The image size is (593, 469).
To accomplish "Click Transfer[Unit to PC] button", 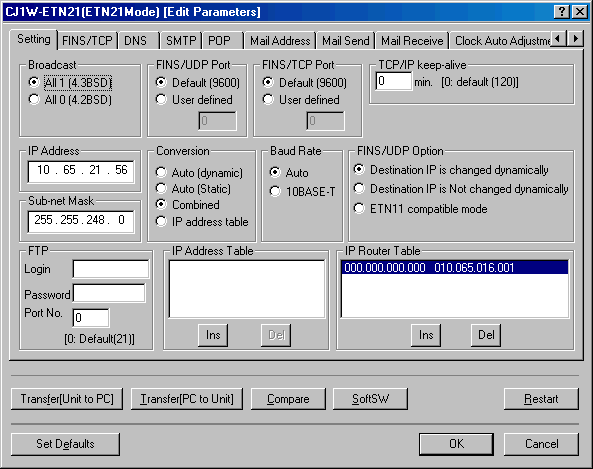I will click(x=67, y=399).
